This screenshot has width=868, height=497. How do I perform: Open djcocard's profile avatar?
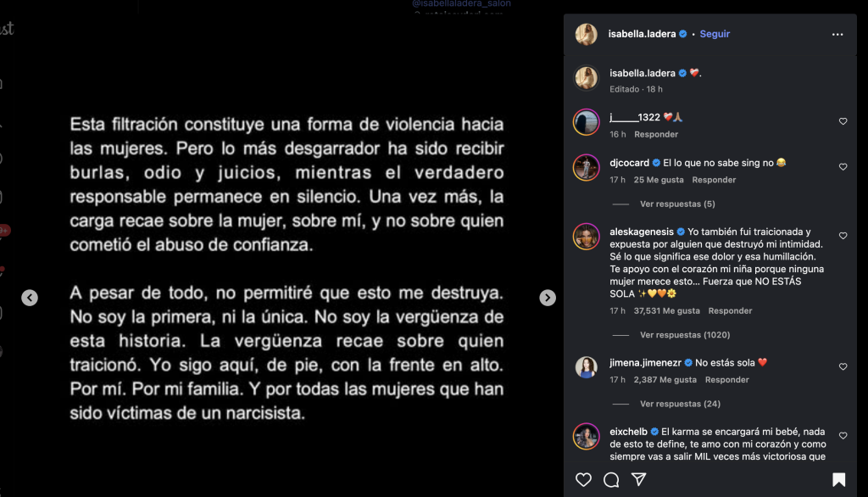(587, 167)
